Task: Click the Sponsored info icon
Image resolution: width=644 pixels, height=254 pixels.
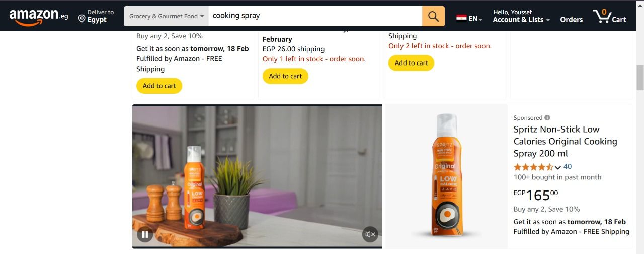Action: pos(547,118)
